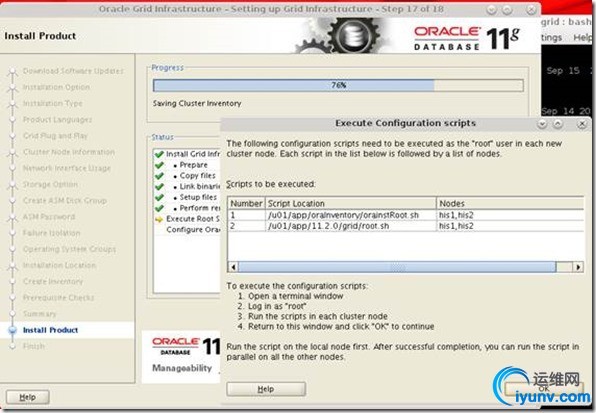
Task: Click green checkmark next to Prepare
Action: coord(159,165)
